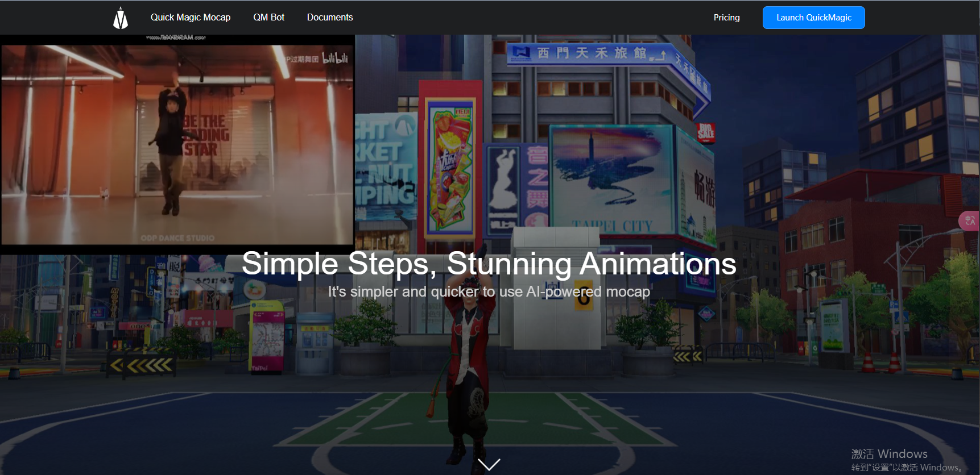Click the 'It's simpler and quicker' subtitle
This screenshot has height=475, width=980.
[489, 291]
